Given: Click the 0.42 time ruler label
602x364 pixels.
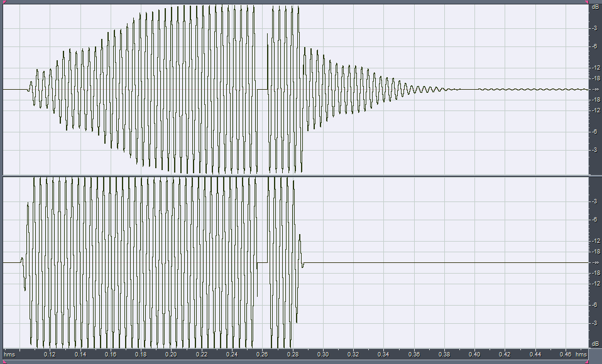Looking at the screenshot, I should [x=505, y=355].
